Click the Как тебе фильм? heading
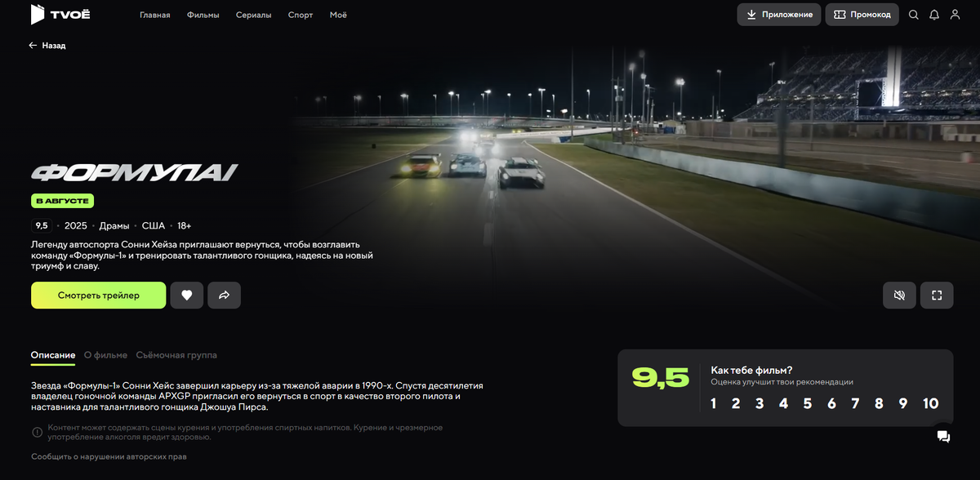980x480 pixels. [751, 370]
